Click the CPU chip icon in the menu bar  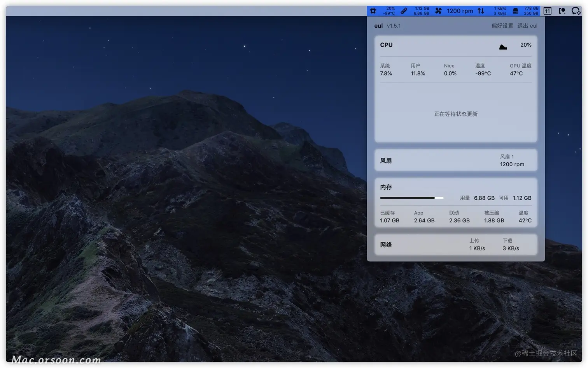[373, 11]
